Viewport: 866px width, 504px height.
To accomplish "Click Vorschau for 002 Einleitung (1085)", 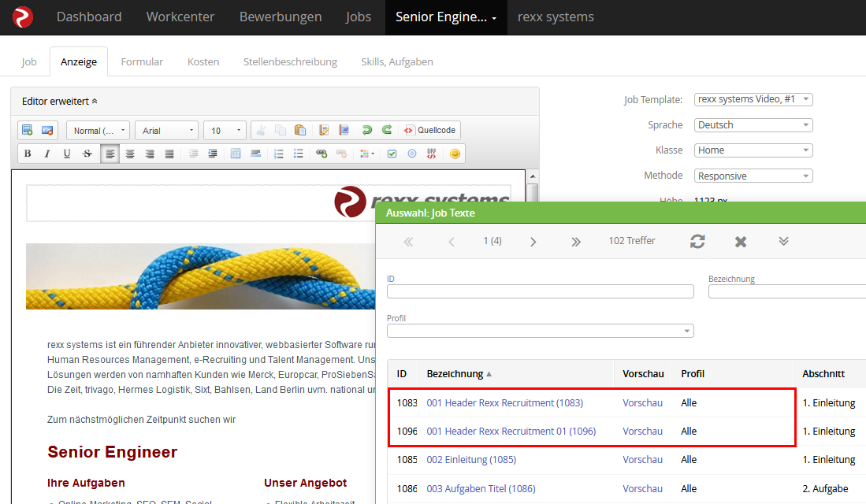I will 642,460.
